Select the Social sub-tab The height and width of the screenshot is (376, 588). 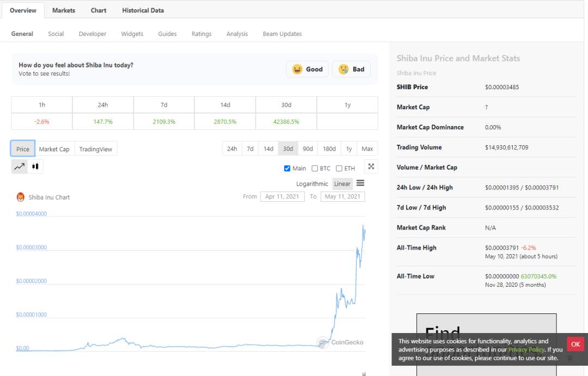(x=56, y=34)
